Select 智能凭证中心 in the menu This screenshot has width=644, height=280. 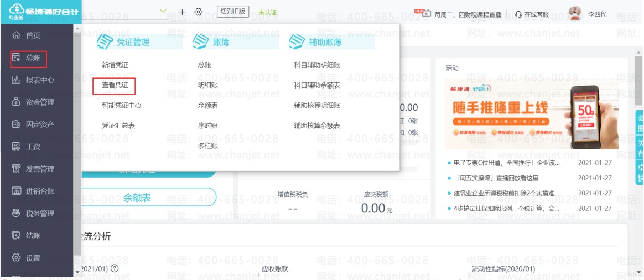tap(122, 106)
